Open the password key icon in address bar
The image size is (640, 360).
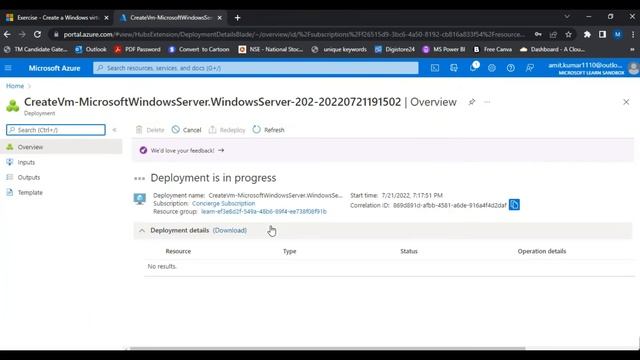coord(538,35)
